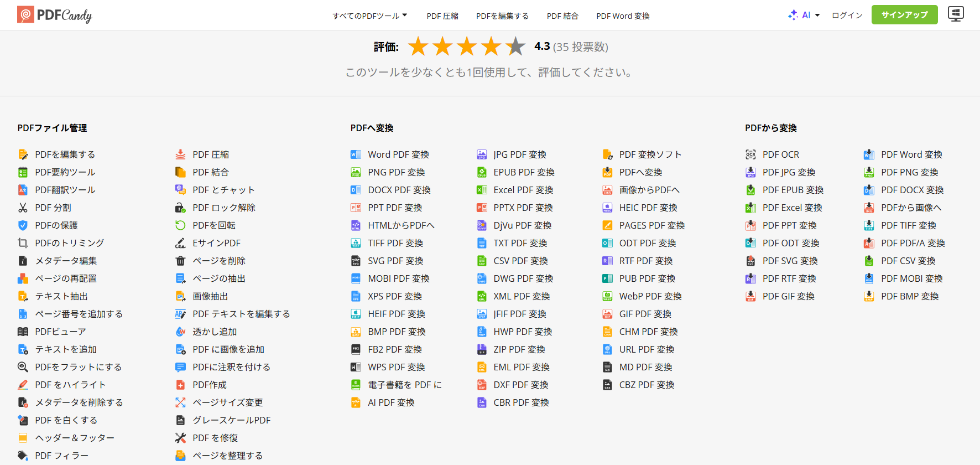Open PDF 結合 in the top navigation
Viewport: 980px width, 465px height.
(562, 16)
